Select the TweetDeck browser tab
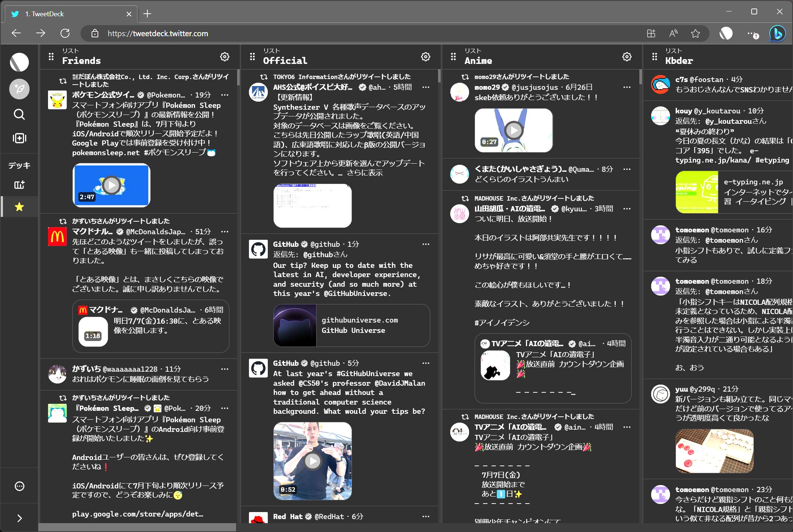 pyautogui.click(x=71, y=14)
